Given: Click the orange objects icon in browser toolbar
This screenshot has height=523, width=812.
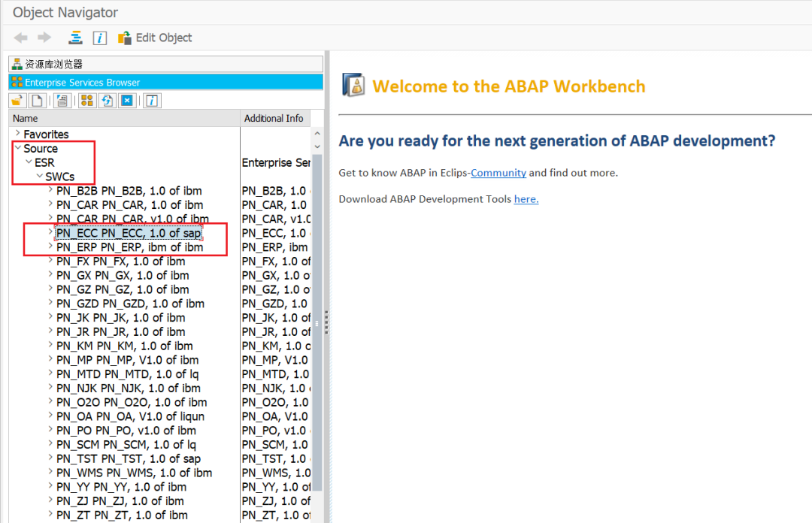Looking at the screenshot, I should 87,101.
